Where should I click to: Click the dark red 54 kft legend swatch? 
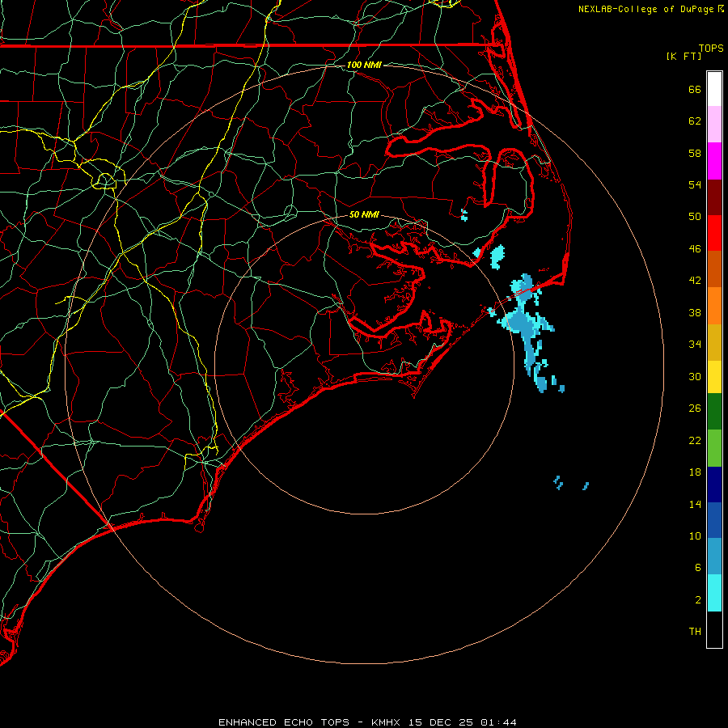(x=714, y=197)
